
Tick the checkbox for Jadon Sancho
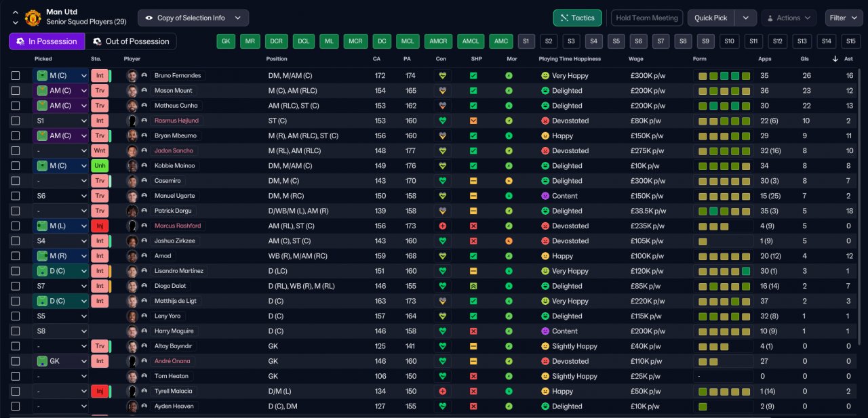(x=16, y=151)
